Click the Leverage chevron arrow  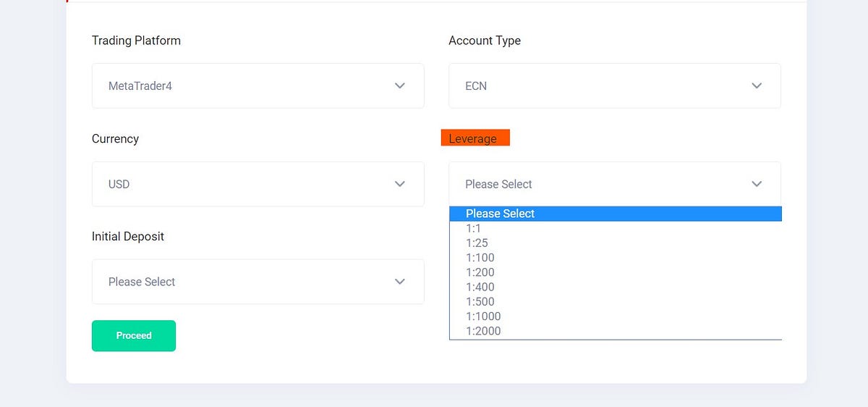point(757,184)
